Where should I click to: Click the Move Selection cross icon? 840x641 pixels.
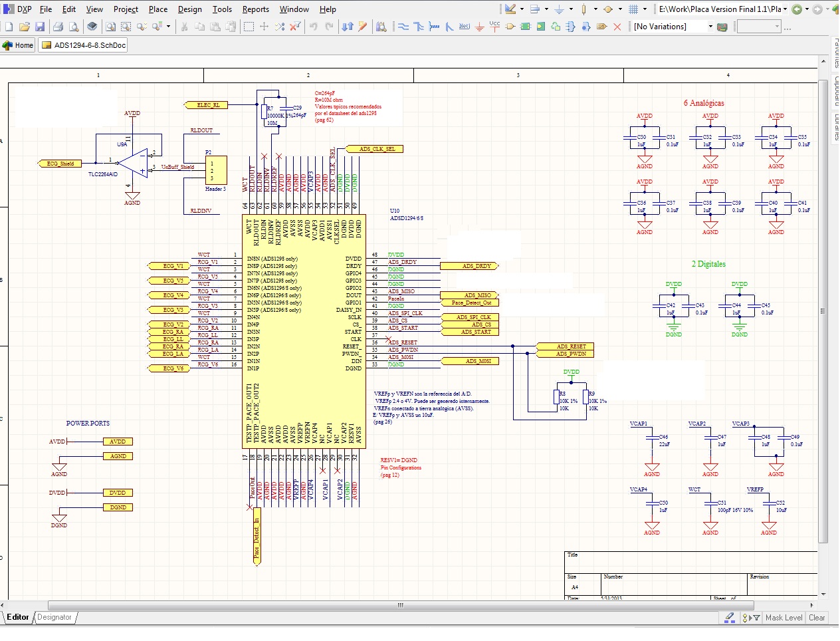click(x=264, y=27)
